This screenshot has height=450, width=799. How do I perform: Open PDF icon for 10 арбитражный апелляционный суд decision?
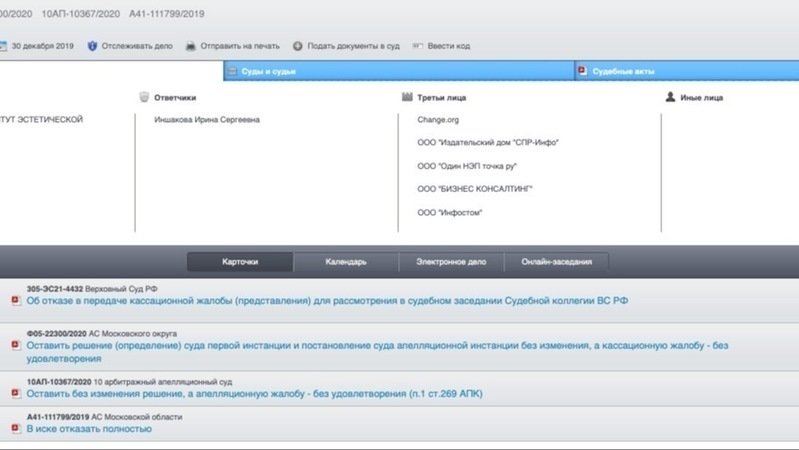[x=15, y=393]
